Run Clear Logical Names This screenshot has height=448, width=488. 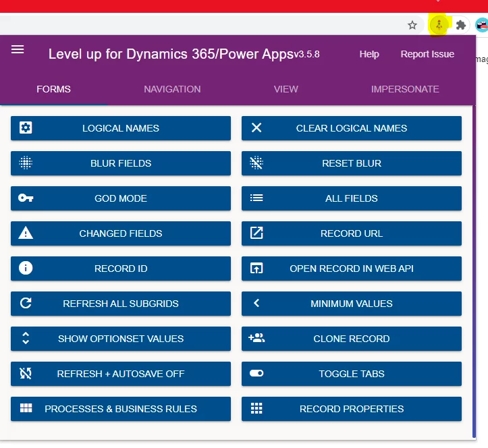(x=352, y=128)
